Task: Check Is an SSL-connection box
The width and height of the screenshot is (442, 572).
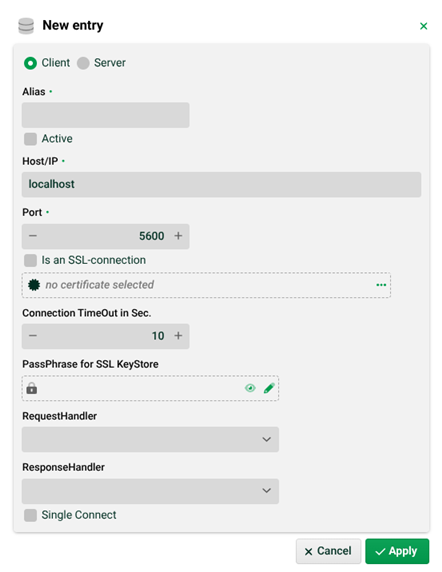Action: point(30,260)
